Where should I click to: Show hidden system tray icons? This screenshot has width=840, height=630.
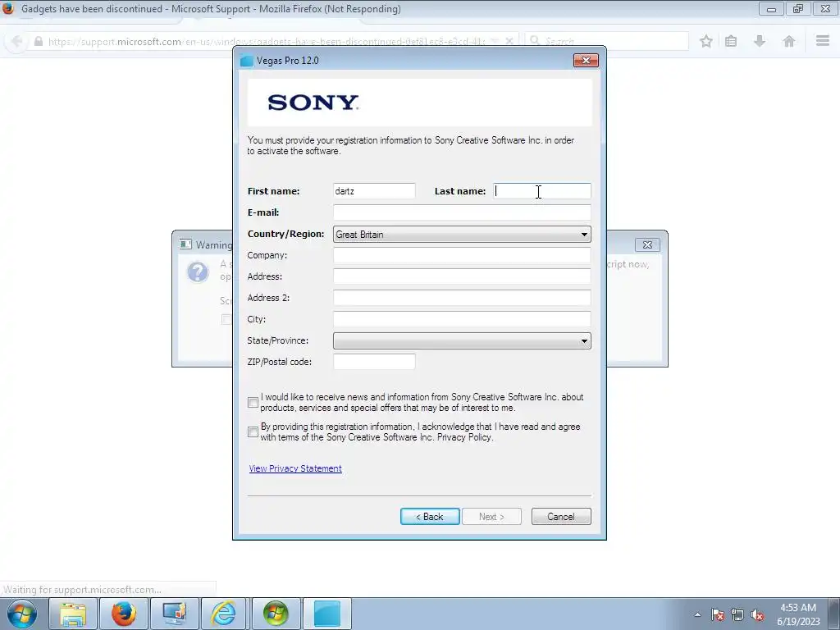[x=697, y=615]
